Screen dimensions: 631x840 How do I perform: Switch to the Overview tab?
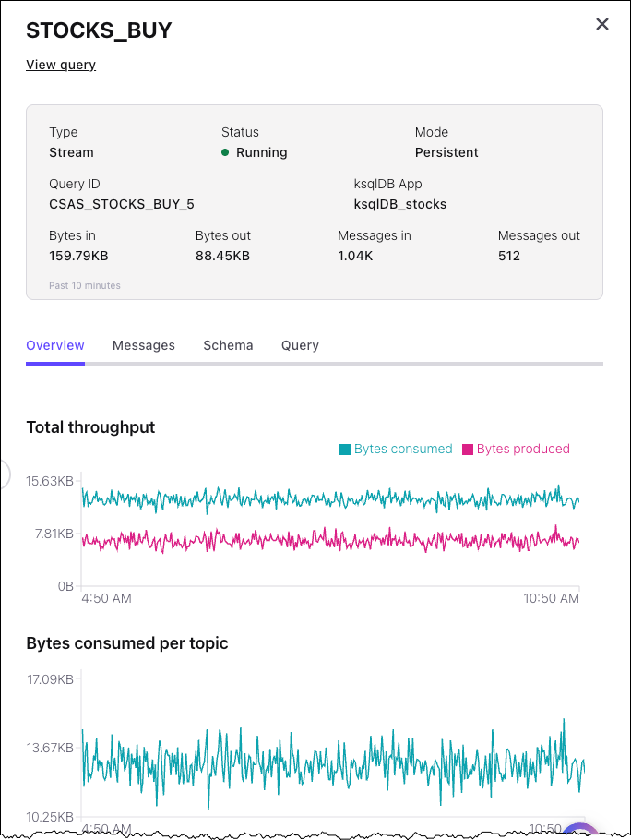55,345
